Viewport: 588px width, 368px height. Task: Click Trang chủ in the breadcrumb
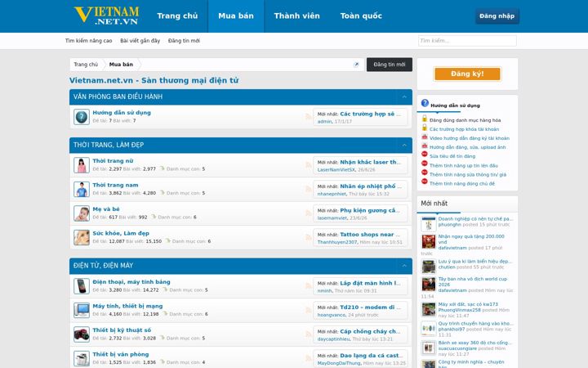click(86, 65)
